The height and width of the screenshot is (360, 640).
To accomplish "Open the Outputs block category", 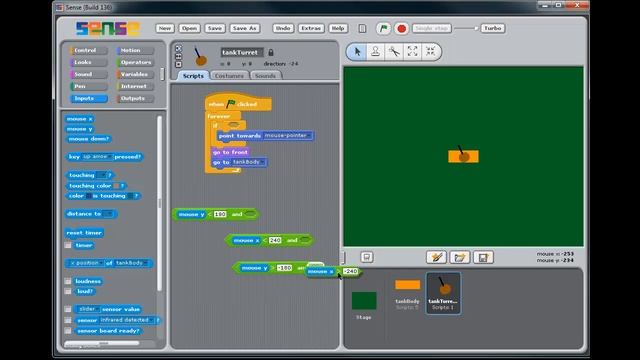I will [x=135, y=98].
